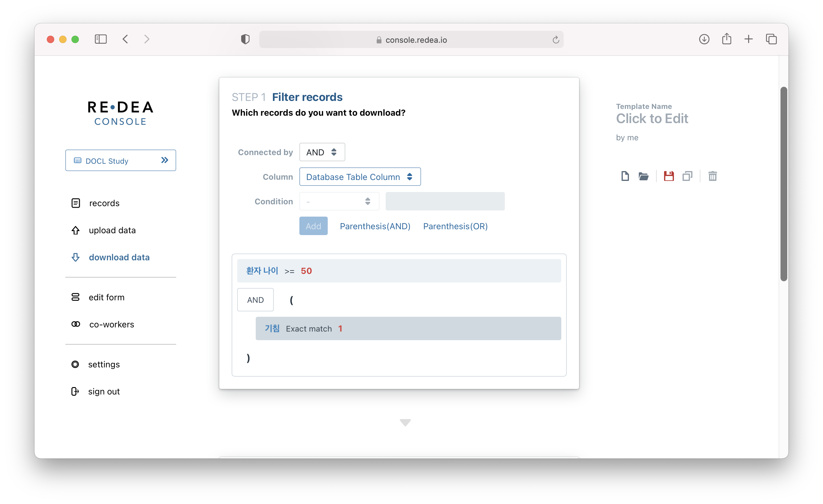823x504 pixels.
Task: Delete template with trash icon
Action: (x=712, y=176)
